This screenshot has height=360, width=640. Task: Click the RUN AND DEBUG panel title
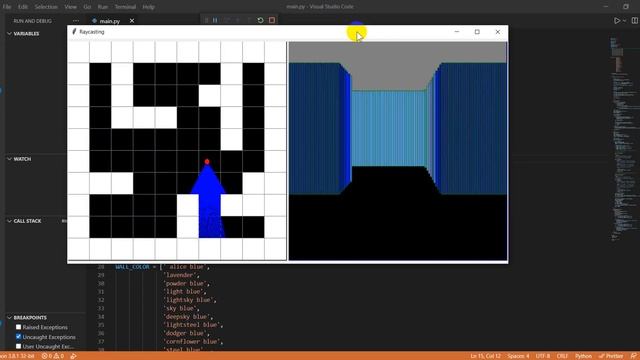[33, 21]
